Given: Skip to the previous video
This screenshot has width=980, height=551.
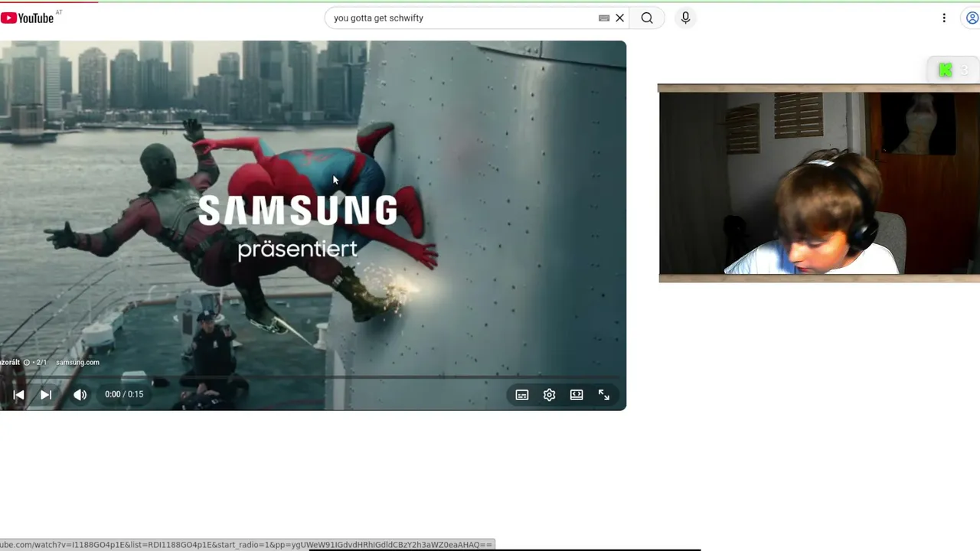Looking at the screenshot, I should pos(18,394).
